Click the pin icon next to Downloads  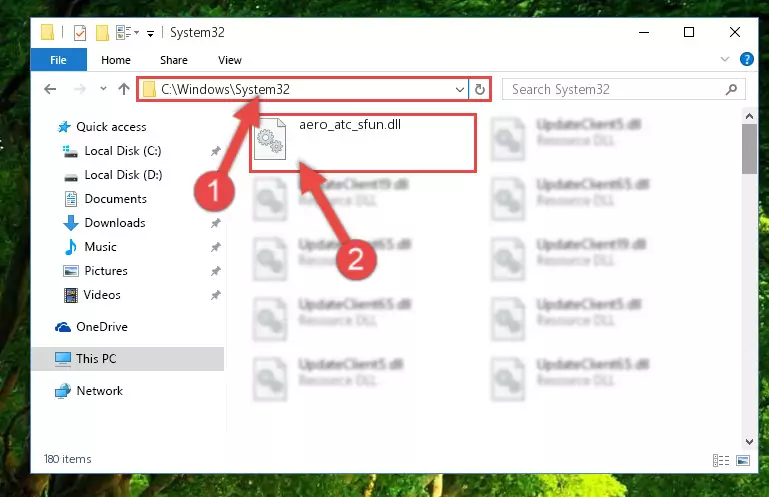coord(215,223)
